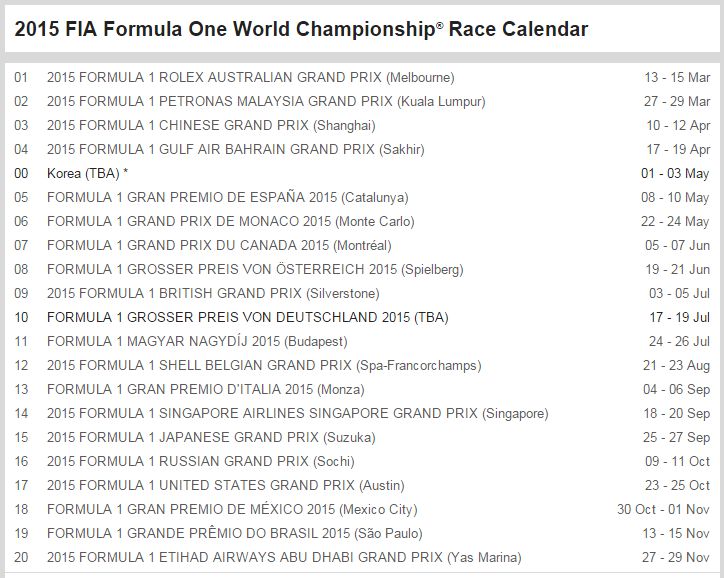This screenshot has height=578, width=724.
Task: Click the Gulf Air Bahrain Grand Prix
Action: pos(235,149)
